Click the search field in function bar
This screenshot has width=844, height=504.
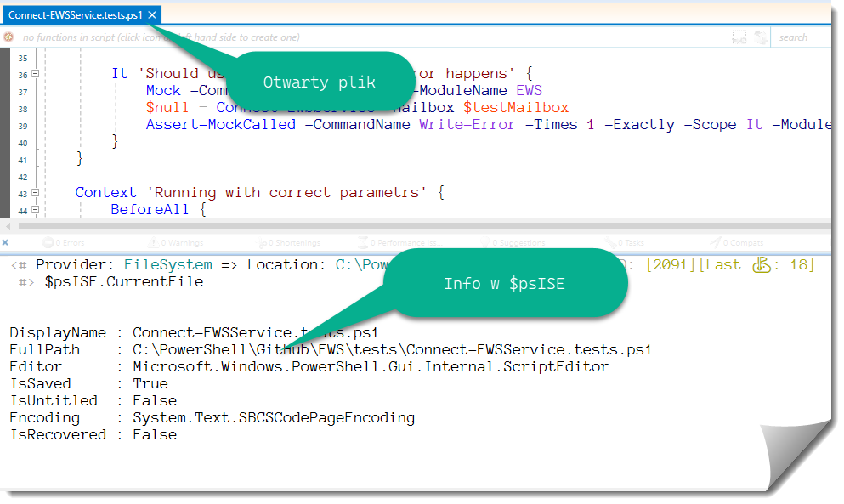tap(799, 37)
